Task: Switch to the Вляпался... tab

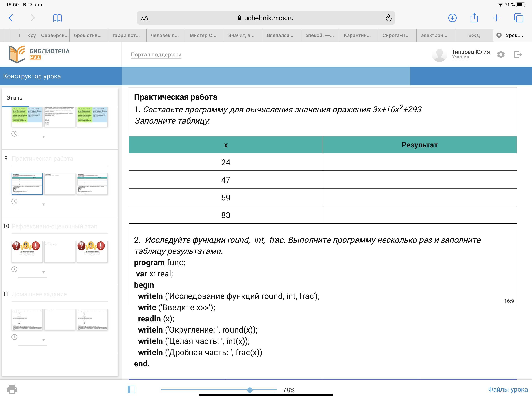Action: tap(281, 35)
